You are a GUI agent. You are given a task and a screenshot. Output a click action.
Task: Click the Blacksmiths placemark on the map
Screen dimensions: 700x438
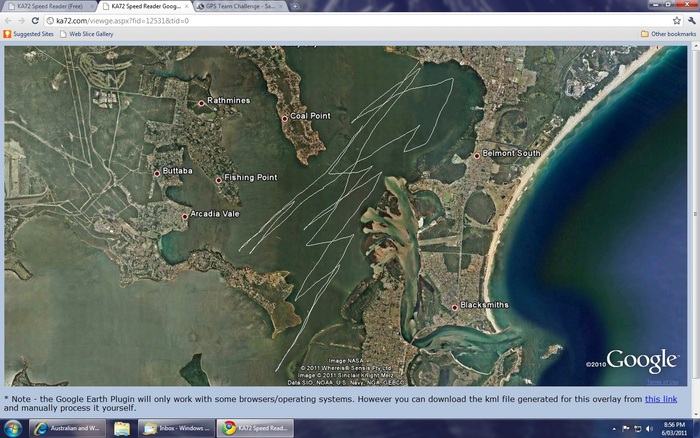455,307
